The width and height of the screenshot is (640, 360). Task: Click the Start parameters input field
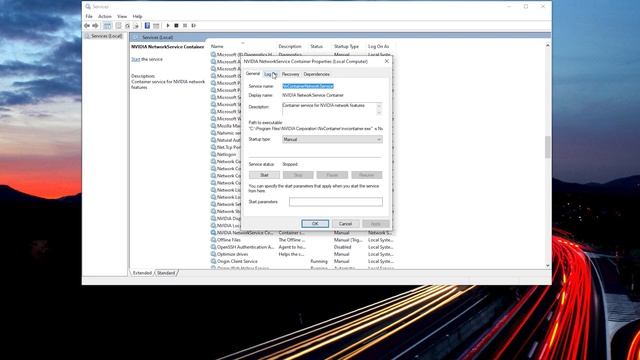point(336,202)
